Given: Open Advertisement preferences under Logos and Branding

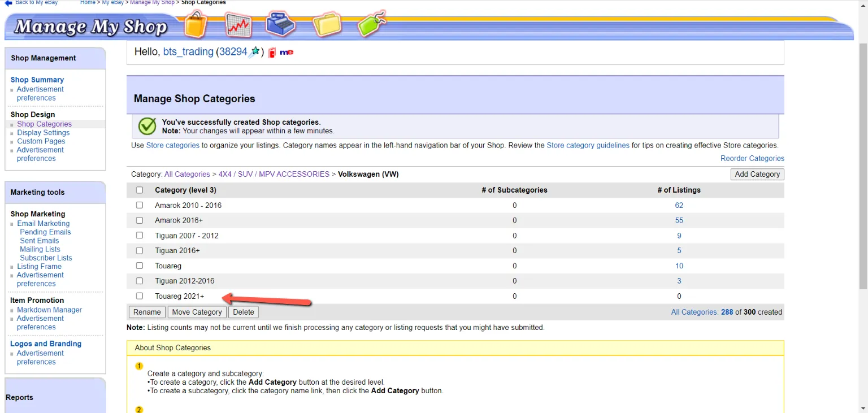Looking at the screenshot, I should coord(40,358).
